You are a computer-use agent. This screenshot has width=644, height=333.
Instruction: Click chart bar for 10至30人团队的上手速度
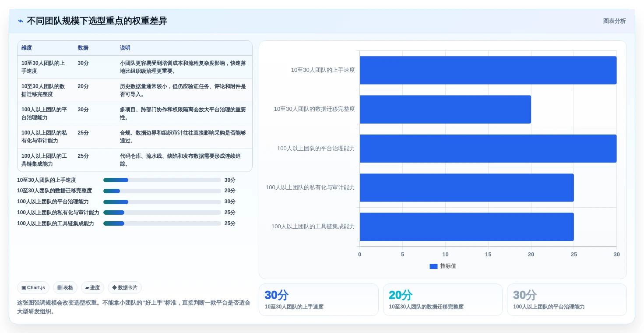pos(488,70)
